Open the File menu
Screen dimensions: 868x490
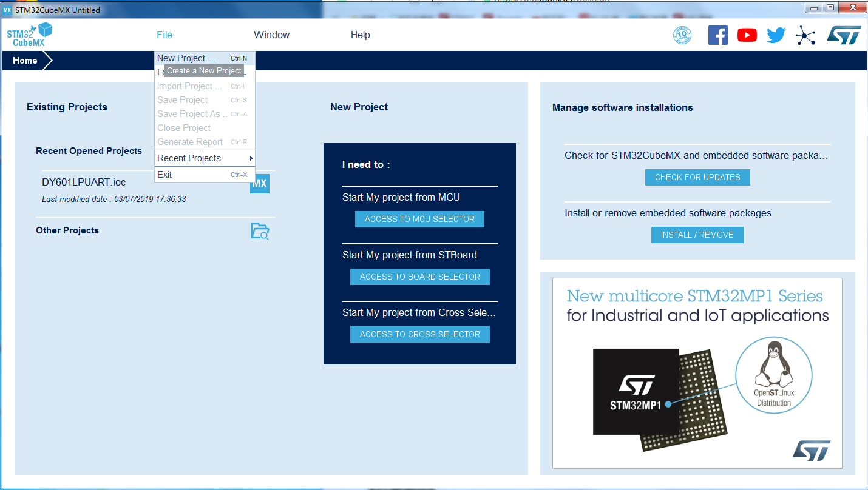(x=164, y=35)
